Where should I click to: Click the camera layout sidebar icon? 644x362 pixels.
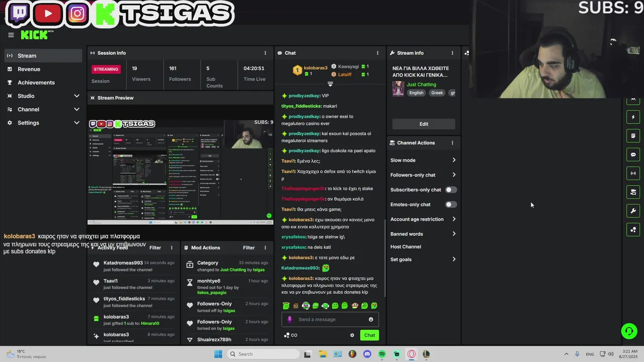633,192
